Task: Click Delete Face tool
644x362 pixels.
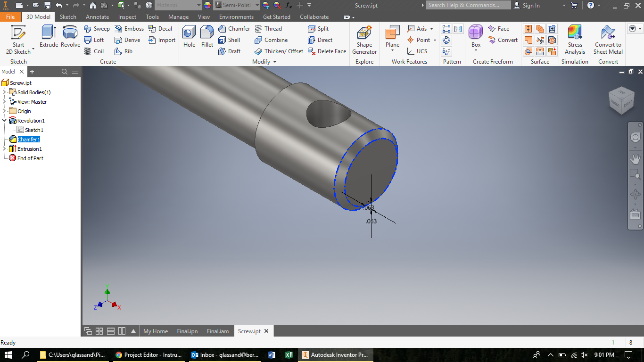Action: click(x=327, y=51)
